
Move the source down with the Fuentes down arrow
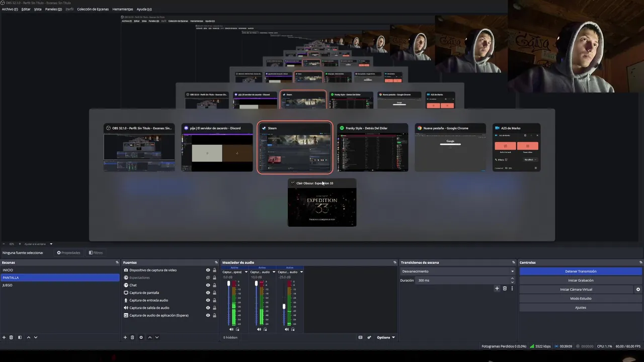[x=156, y=337]
